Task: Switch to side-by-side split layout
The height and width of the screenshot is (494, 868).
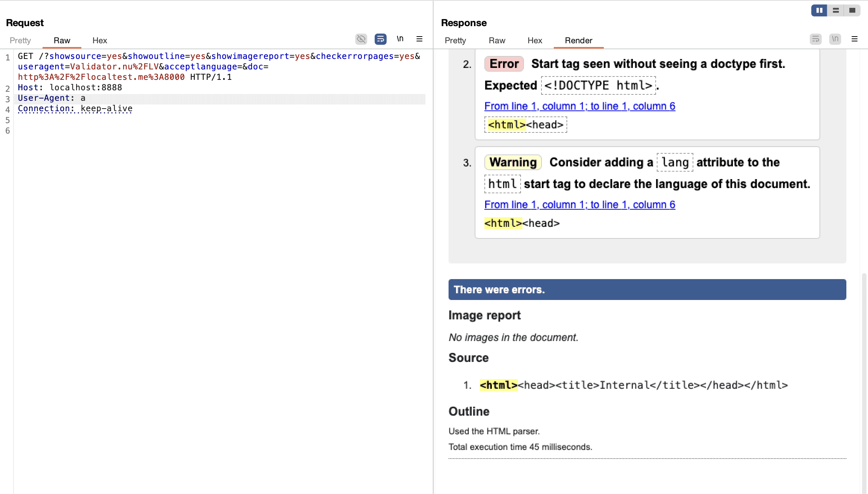Action: coord(819,10)
